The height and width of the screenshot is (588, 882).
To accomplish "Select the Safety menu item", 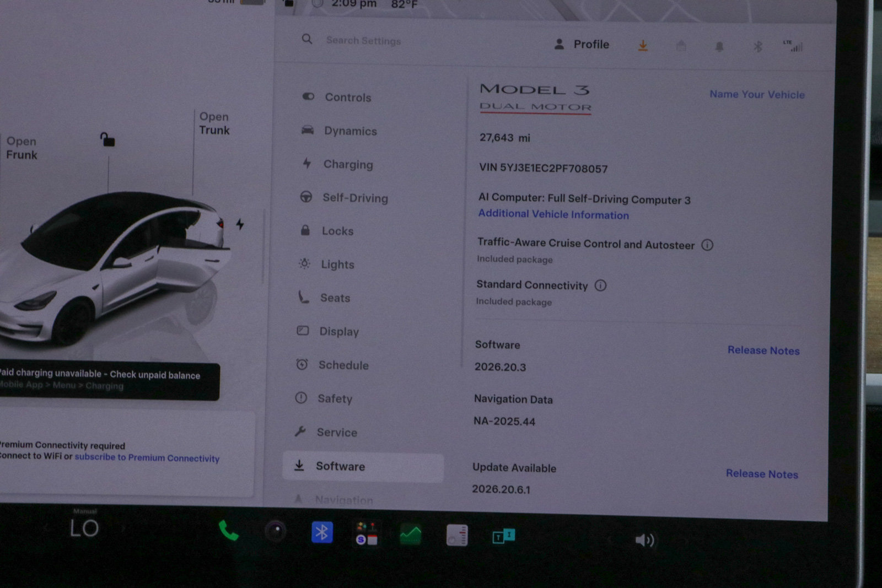I will [324, 398].
